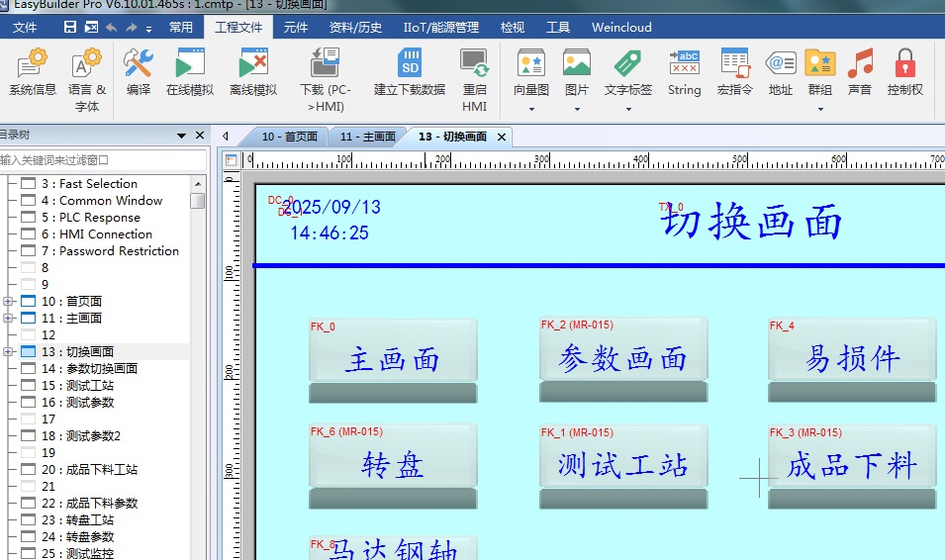Click the 建立下载数据 SD card icon
This screenshot has width=945, height=560.
410,71
